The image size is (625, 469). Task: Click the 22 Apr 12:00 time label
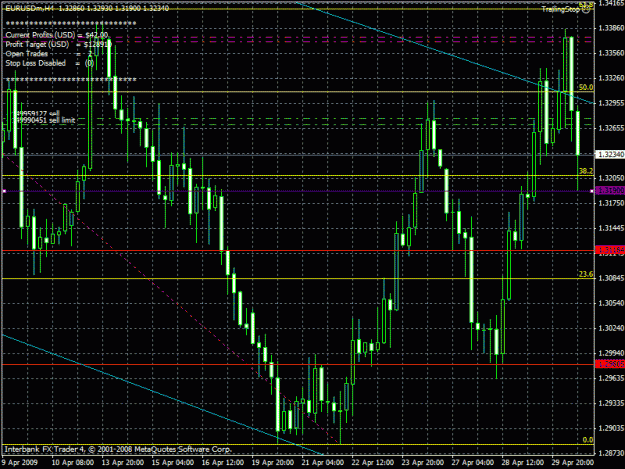pyautogui.click(x=372, y=463)
